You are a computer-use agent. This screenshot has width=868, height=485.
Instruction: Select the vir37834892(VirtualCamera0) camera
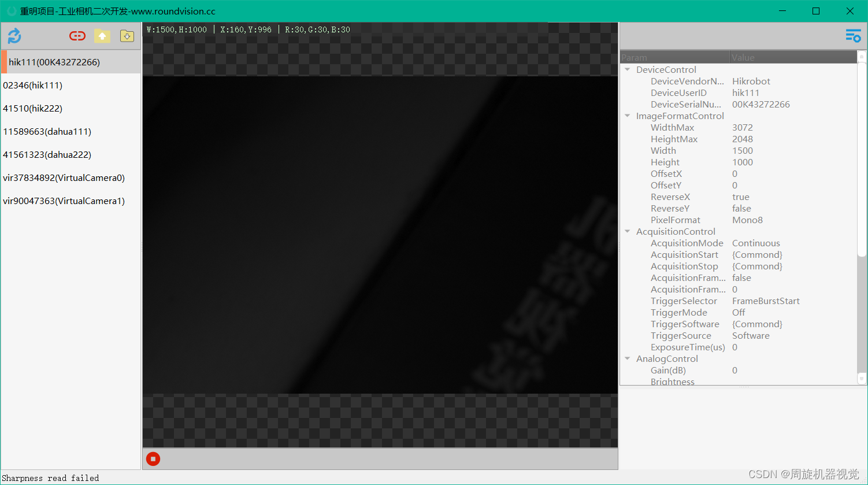(x=64, y=177)
